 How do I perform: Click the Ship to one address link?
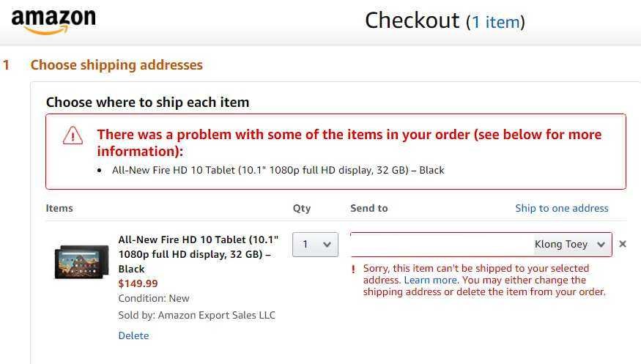point(562,208)
